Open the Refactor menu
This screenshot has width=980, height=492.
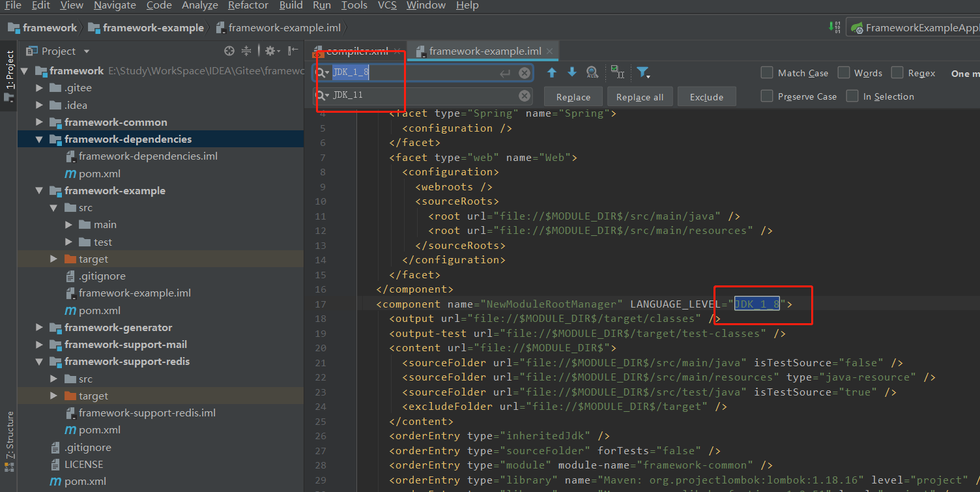(248, 5)
